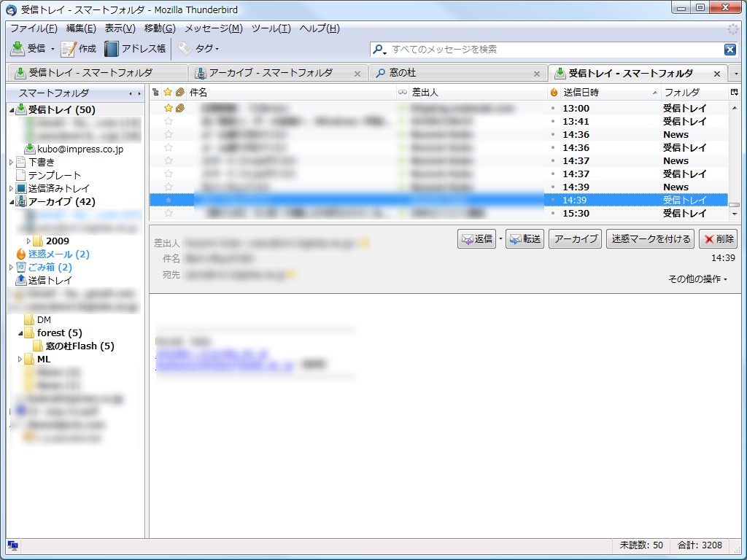Toggle star on 14:39 News message
Viewport: 747px width, 560px height.
[169, 187]
